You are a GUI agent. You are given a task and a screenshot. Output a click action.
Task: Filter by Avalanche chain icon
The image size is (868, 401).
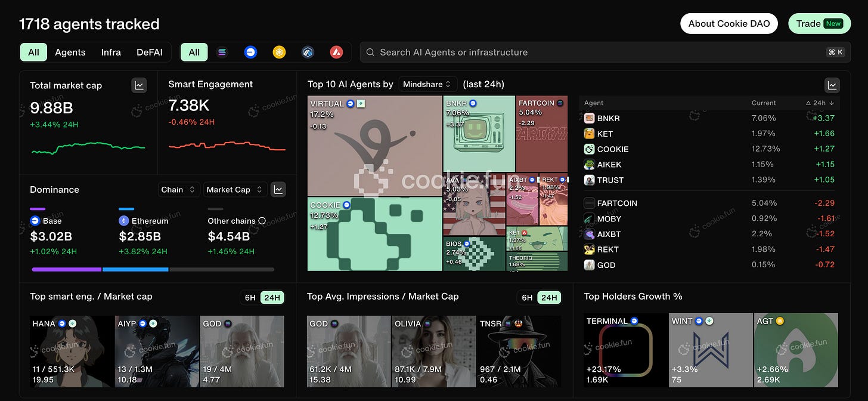[x=336, y=53]
